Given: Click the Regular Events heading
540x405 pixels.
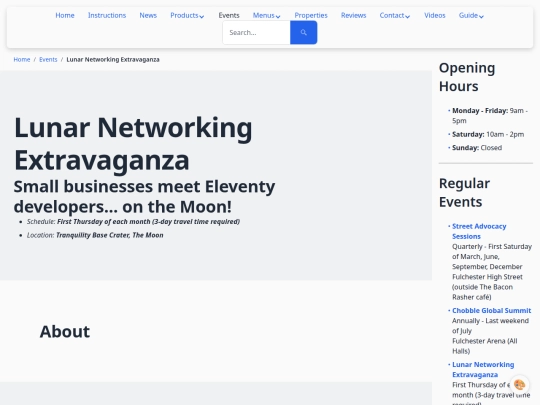Looking at the screenshot, I should (464, 193).
